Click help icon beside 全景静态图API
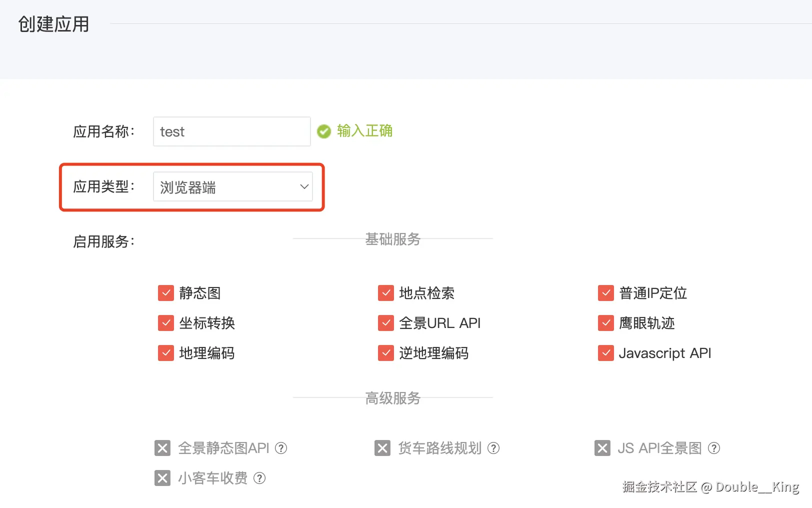This screenshot has height=508, width=812. (281, 448)
